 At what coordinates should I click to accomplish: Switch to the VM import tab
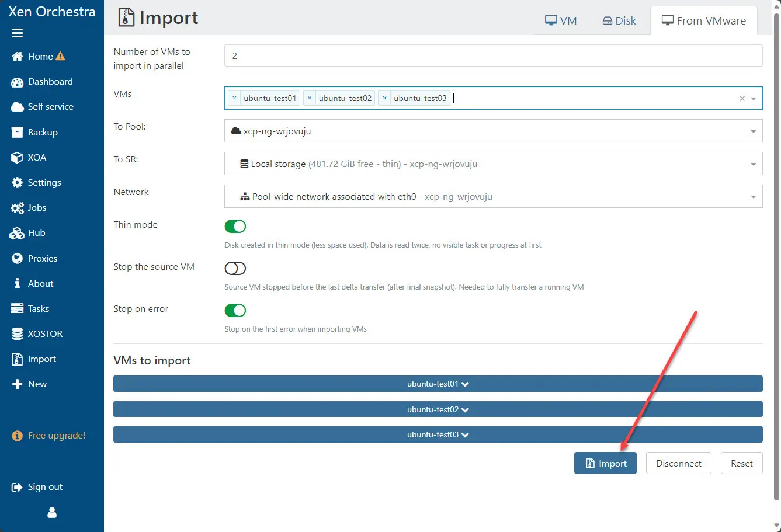point(560,21)
